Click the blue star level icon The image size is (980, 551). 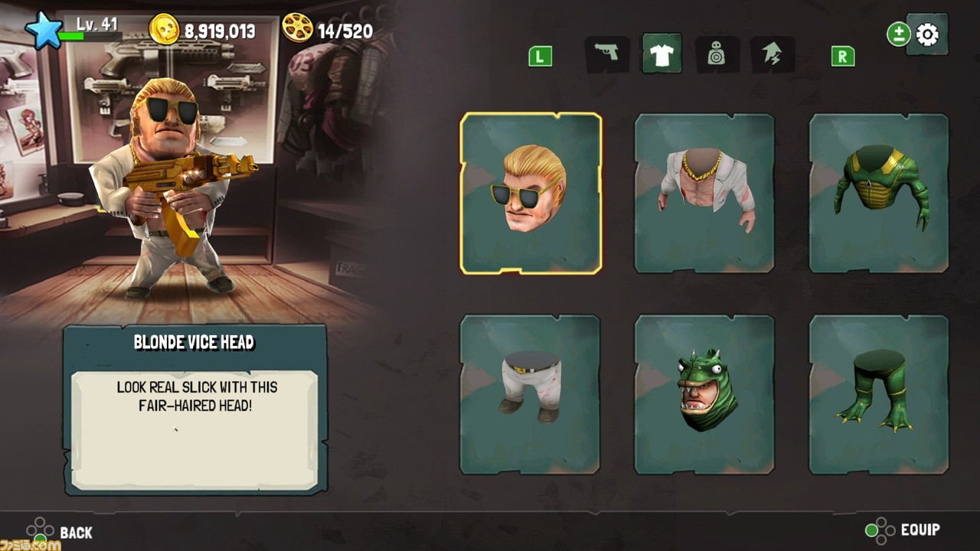43,30
